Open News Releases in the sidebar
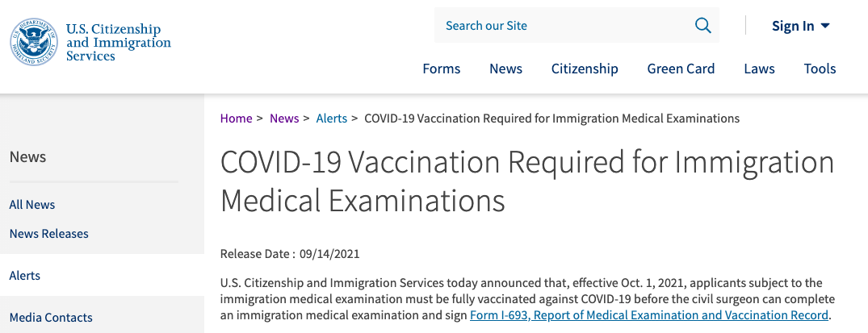 [x=48, y=234]
